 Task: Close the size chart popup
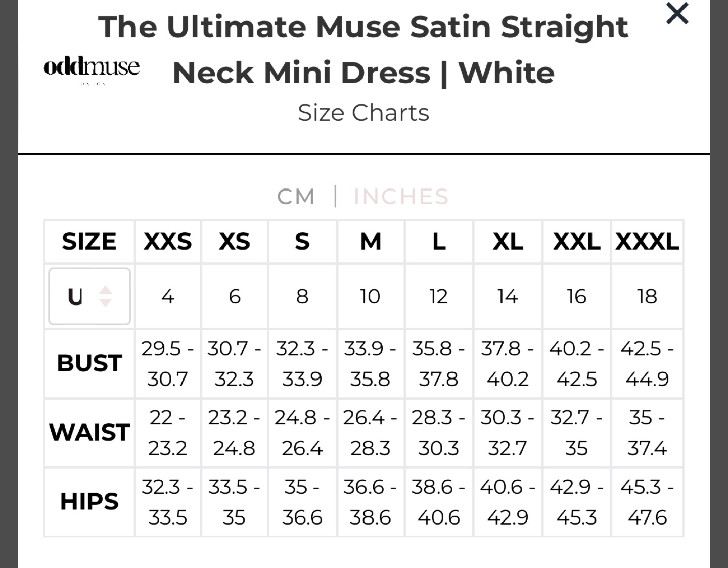676,14
